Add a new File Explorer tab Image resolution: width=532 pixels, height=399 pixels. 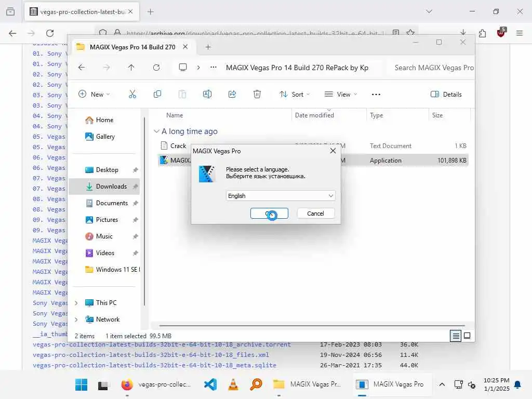208,47
